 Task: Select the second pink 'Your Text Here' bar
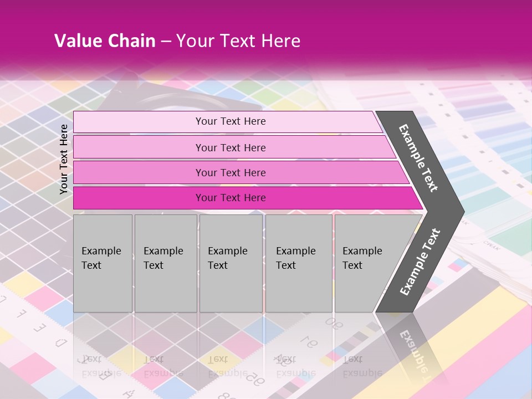click(234, 147)
